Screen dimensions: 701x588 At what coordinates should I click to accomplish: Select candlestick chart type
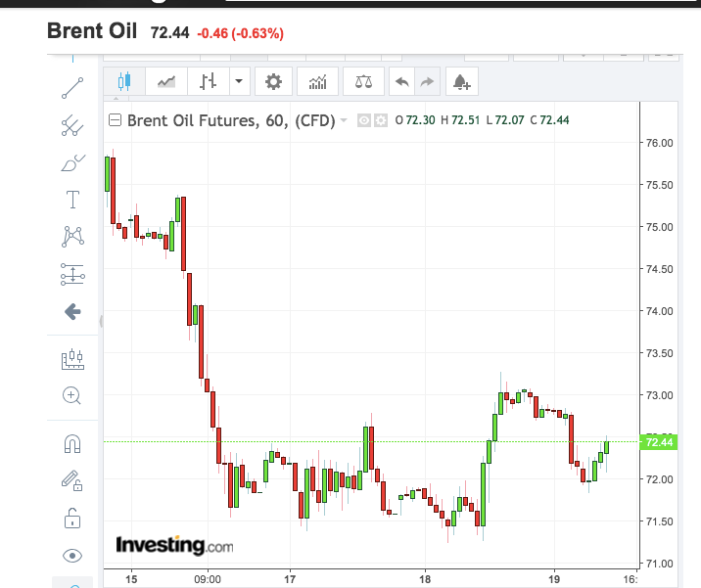(x=124, y=82)
